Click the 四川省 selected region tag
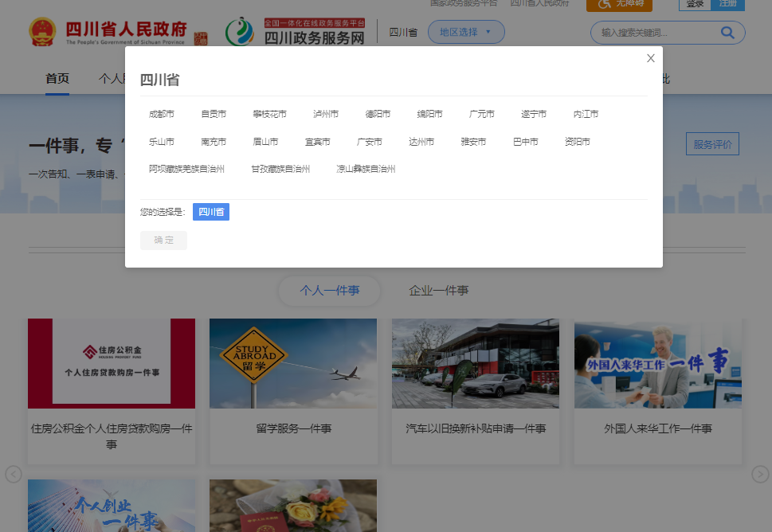Screen dimensions: 772x532 coord(211,212)
